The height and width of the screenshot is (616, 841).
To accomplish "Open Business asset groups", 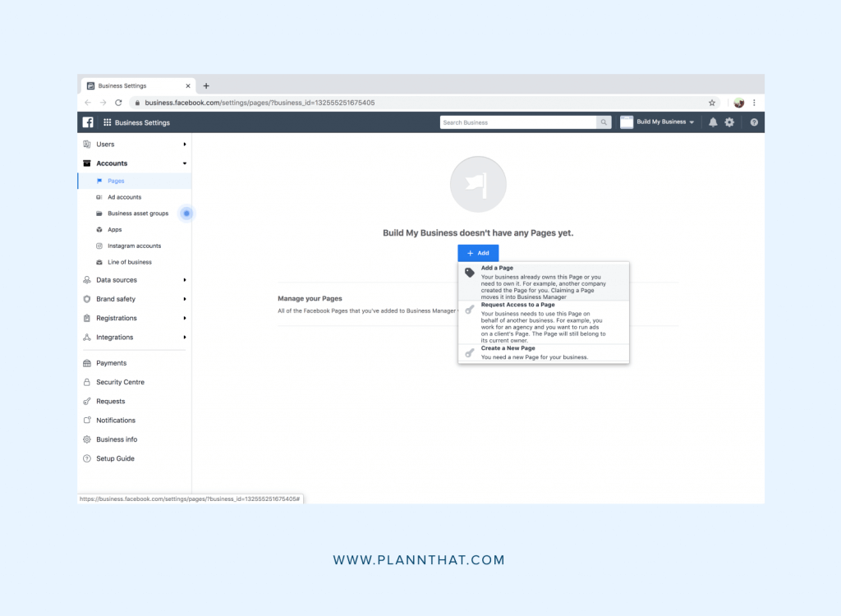I will (x=138, y=214).
